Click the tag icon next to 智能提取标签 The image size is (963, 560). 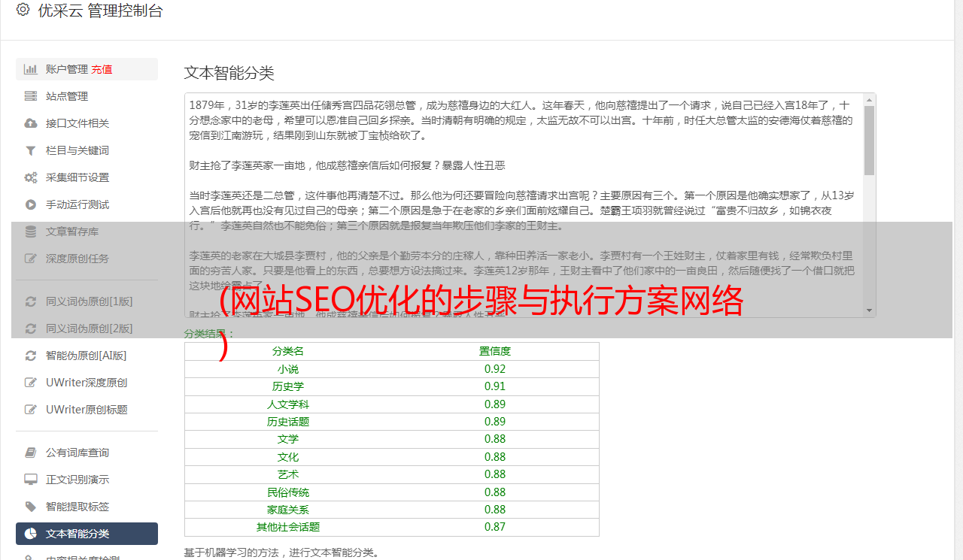[31, 507]
